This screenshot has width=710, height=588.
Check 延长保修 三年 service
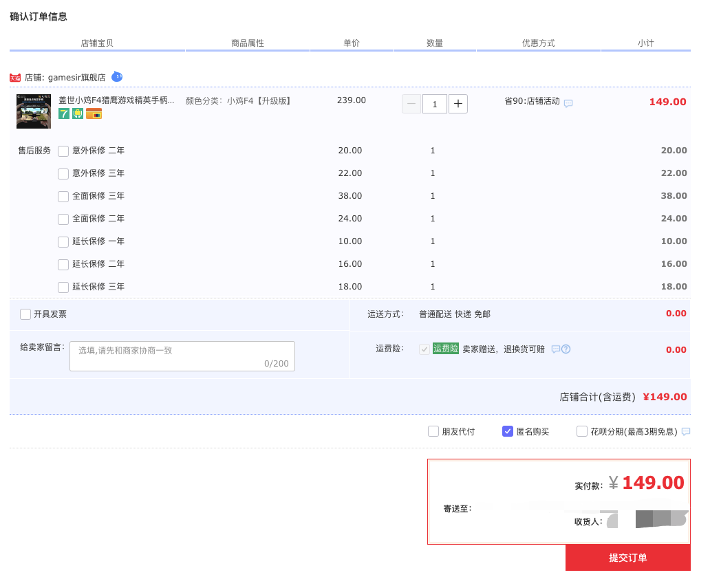tap(63, 287)
